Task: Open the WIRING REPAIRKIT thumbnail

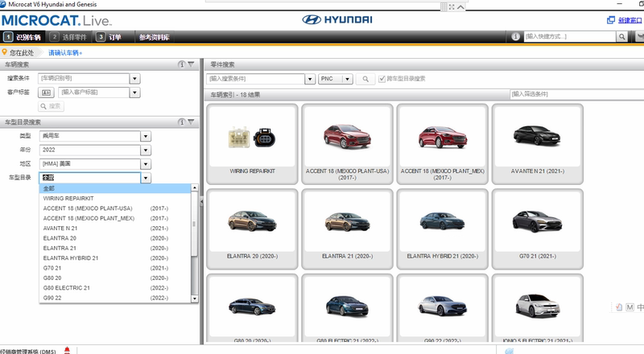Action: point(252,144)
